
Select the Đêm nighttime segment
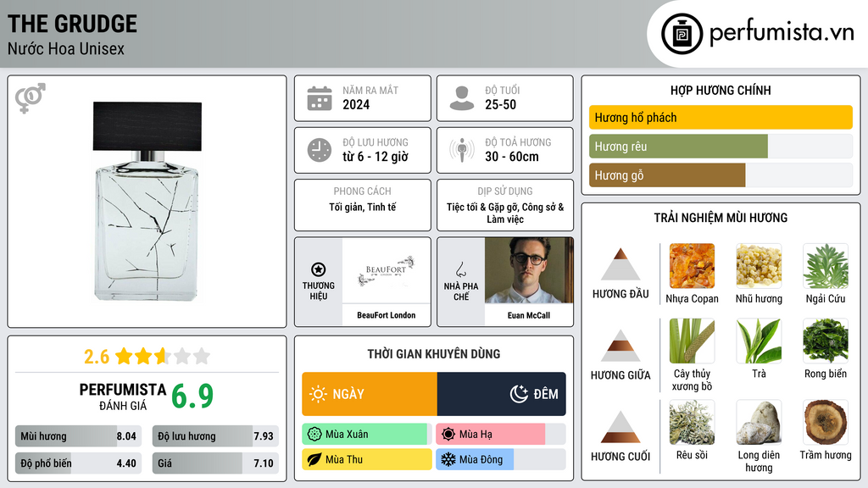click(x=502, y=394)
